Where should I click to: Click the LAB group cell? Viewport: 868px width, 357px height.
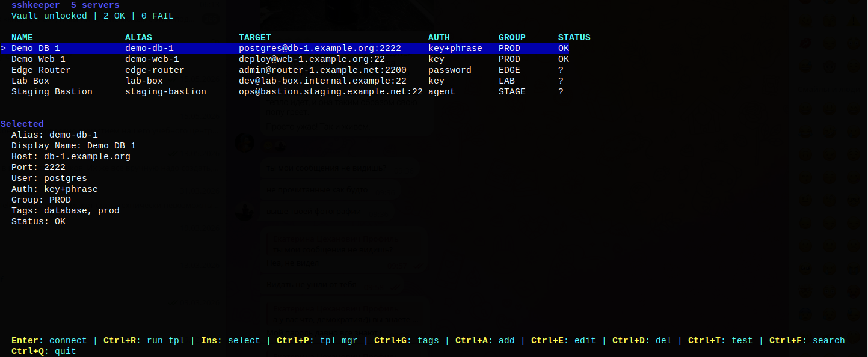[506, 81]
